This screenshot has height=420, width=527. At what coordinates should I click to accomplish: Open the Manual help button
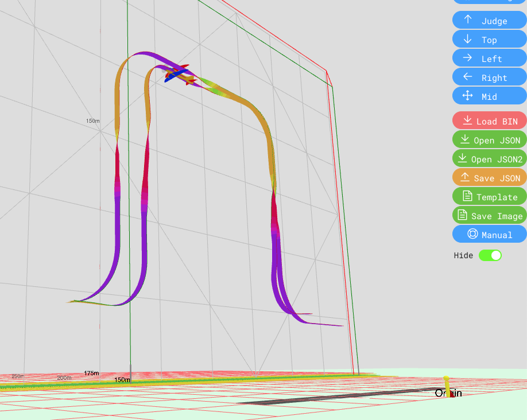point(490,234)
